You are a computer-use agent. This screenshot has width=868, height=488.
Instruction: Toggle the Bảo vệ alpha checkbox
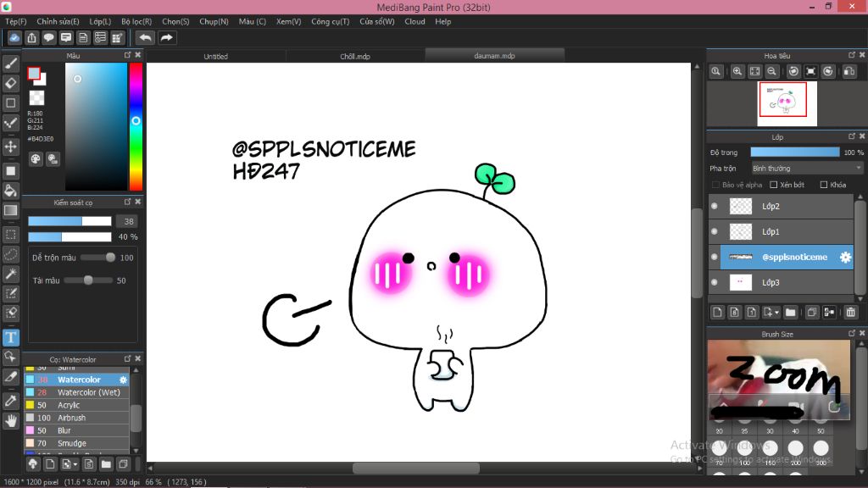click(715, 185)
